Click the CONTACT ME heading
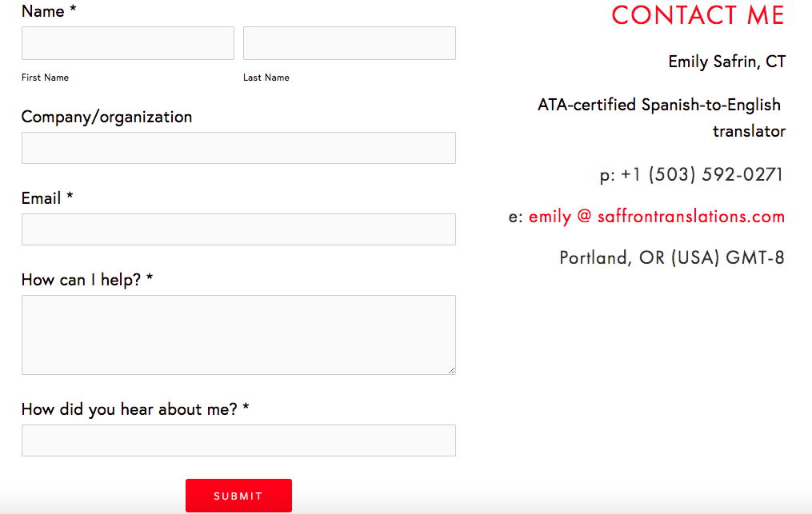The width and height of the screenshot is (812, 514). (x=698, y=15)
